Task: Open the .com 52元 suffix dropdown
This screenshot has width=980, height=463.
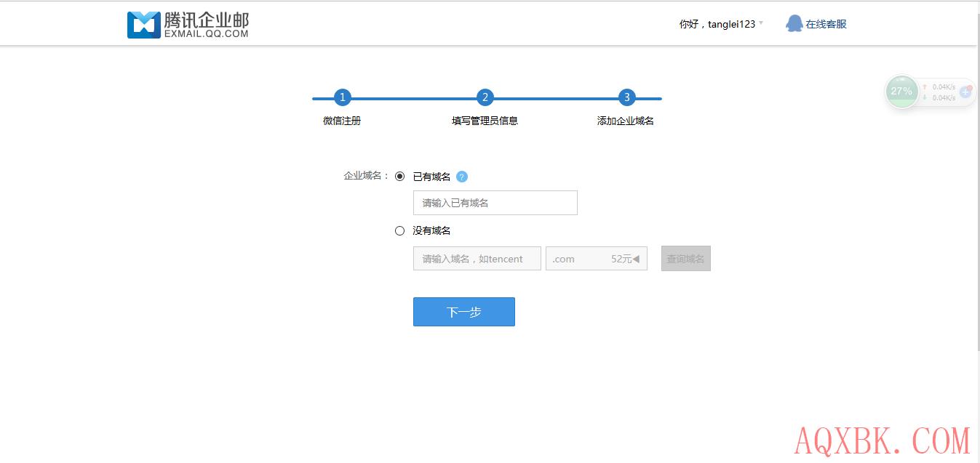Action: [x=597, y=259]
